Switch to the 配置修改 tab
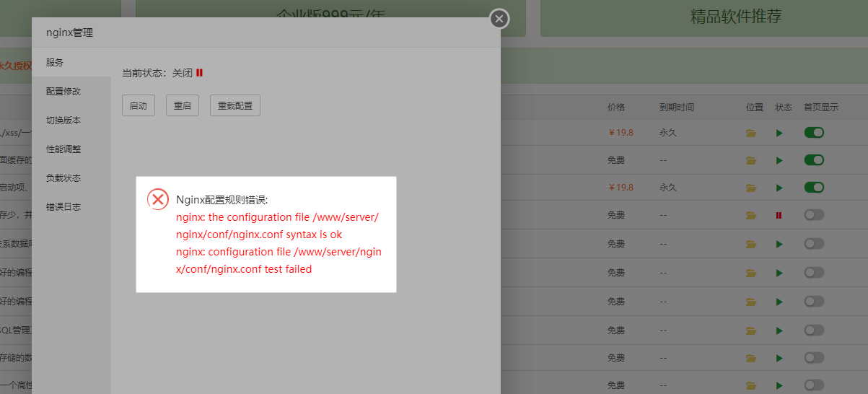This screenshot has height=394, width=868. (x=71, y=92)
